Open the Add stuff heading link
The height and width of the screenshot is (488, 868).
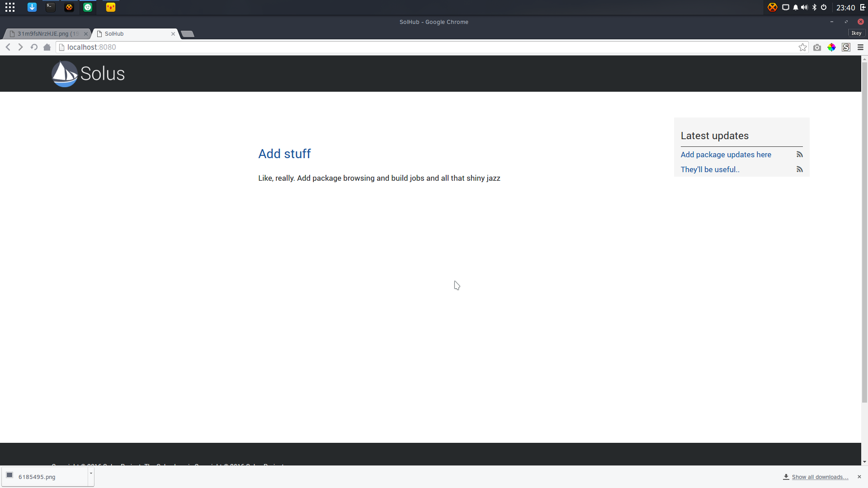click(x=284, y=154)
